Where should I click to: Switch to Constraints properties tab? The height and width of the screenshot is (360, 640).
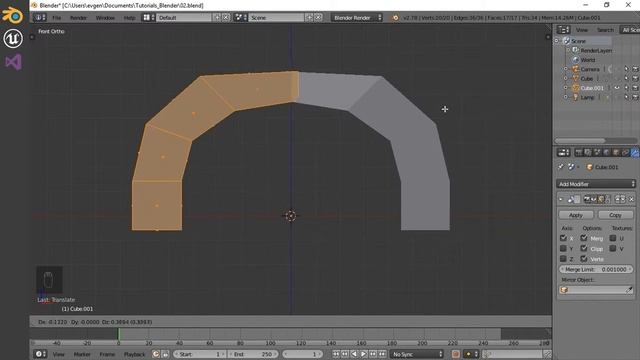tap(625, 153)
